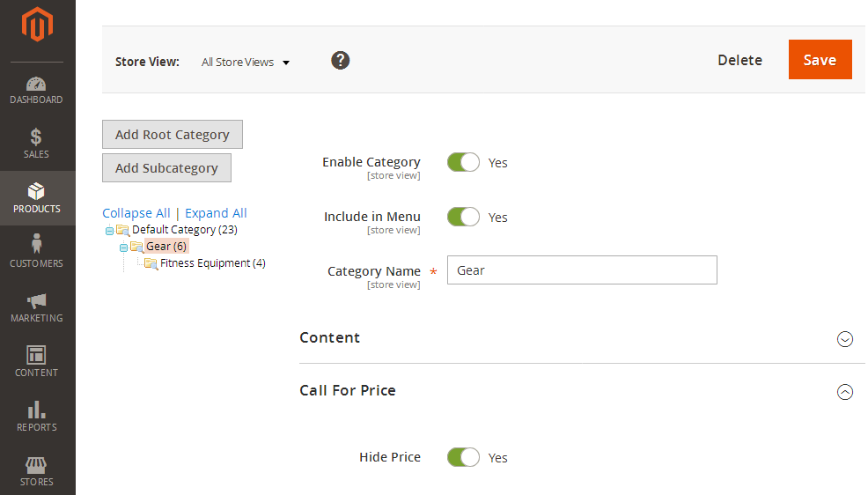The height and width of the screenshot is (495, 868).
Task: Toggle the Enable Category switch
Action: point(463,162)
